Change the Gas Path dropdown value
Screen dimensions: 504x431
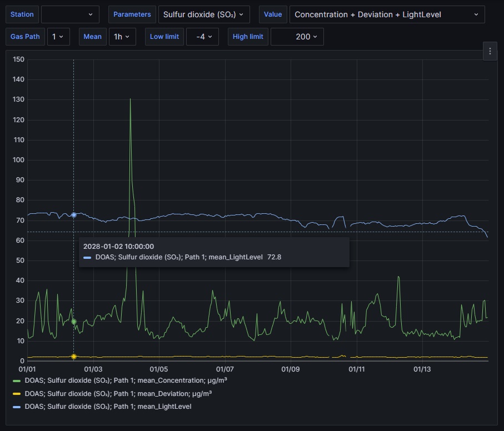coord(58,37)
